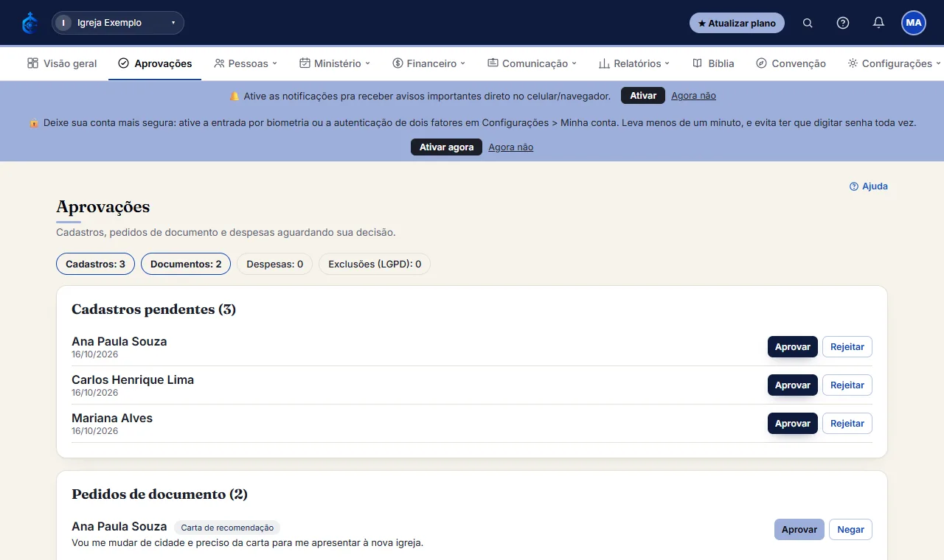944x560 pixels.
Task: Click the church app logo icon
Action: (x=29, y=23)
